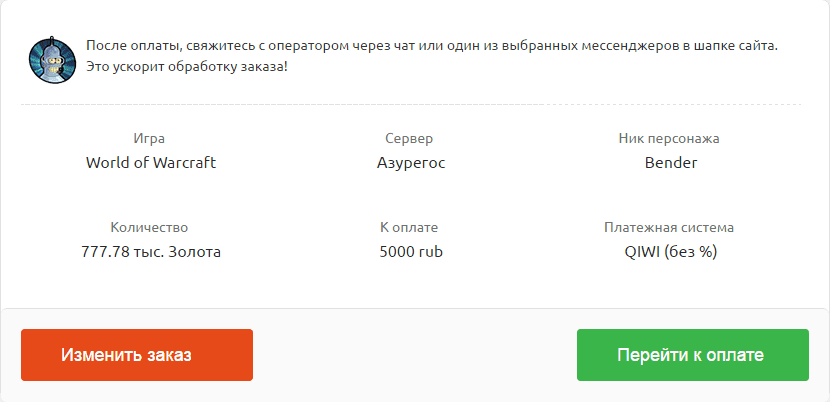Click the green "Перейти к оплате" button

(x=693, y=355)
